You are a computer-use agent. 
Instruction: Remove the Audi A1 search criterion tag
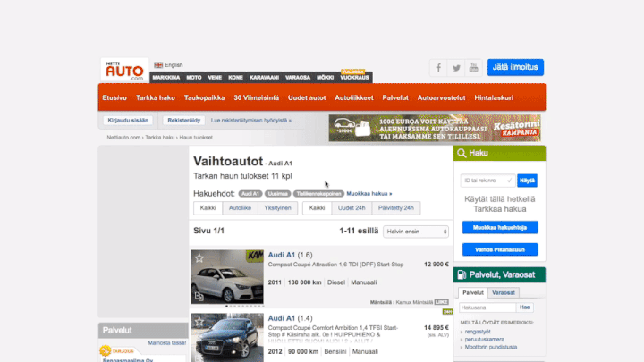click(x=250, y=194)
